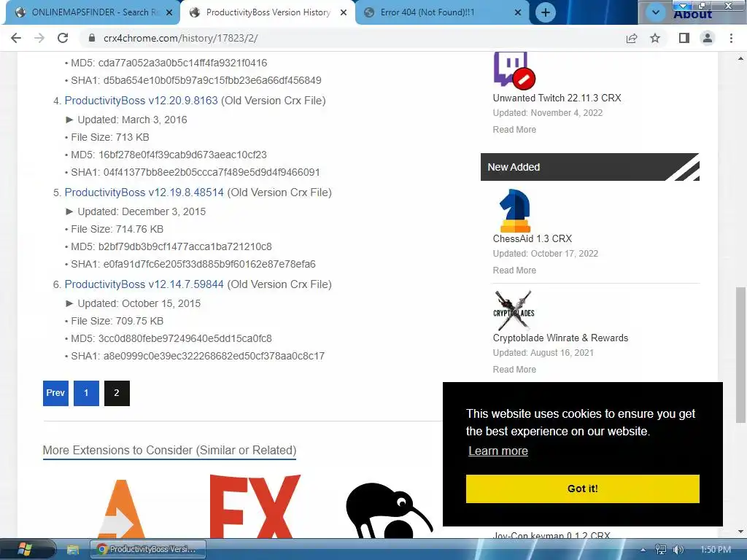The height and width of the screenshot is (560, 747).
Task: Click the forward navigation arrow
Action: pyautogui.click(x=39, y=38)
